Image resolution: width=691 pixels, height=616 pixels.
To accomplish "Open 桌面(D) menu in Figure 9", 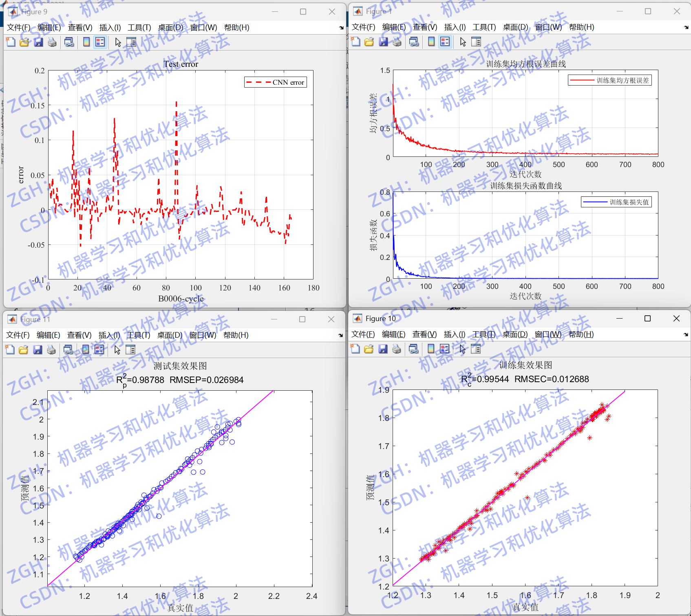I will click(x=171, y=27).
